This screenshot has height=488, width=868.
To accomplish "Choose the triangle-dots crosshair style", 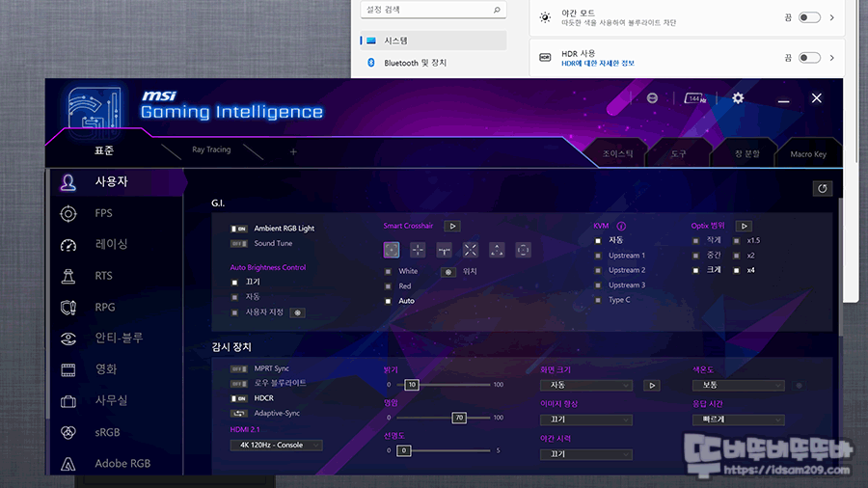I will (x=497, y=250).
